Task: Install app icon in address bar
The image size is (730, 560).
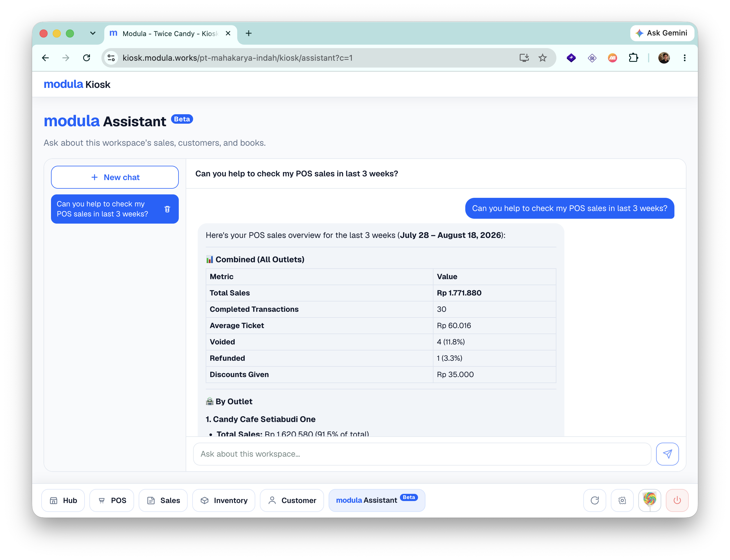Action: [524, 58]
